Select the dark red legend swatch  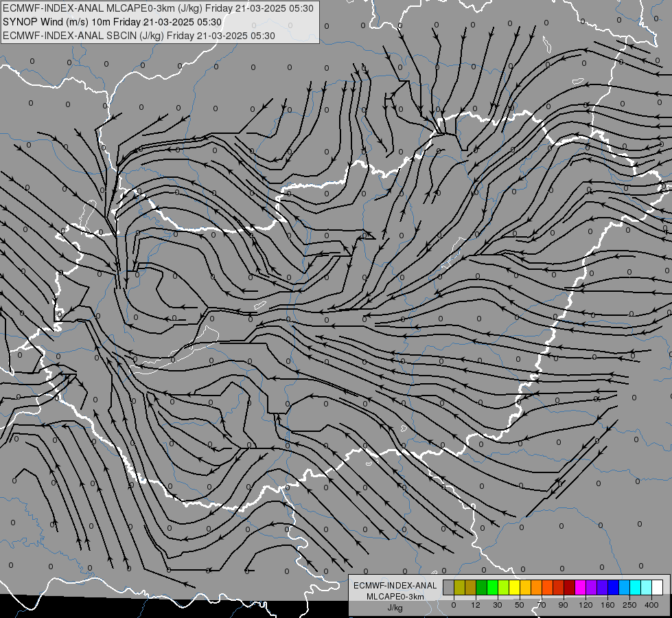point(570,587)
